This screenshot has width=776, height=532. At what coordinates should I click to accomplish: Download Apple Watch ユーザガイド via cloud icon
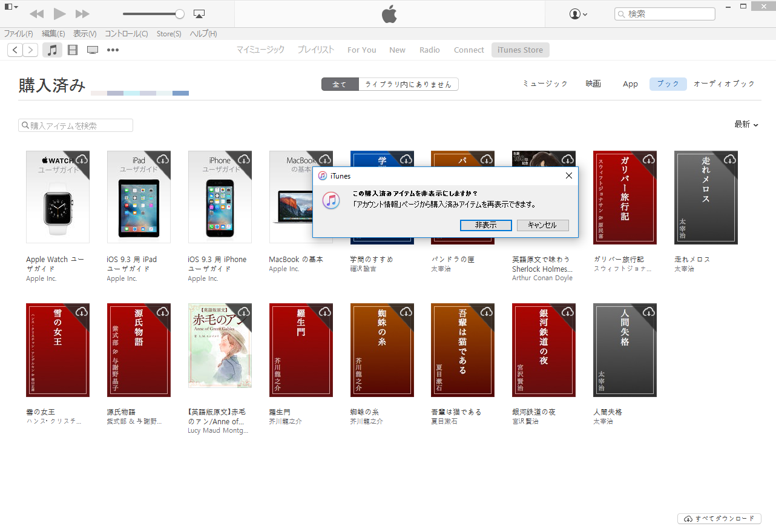point(82,159)
